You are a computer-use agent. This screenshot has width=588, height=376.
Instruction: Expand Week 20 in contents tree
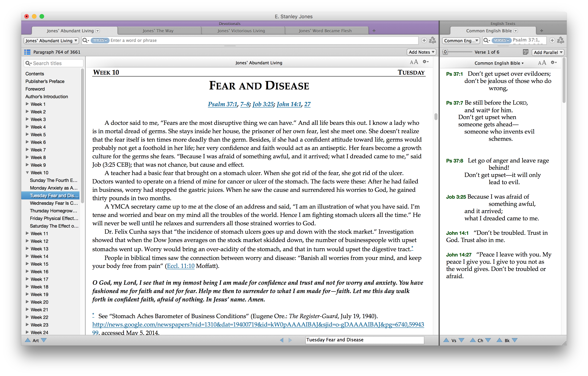click(27, 302)
